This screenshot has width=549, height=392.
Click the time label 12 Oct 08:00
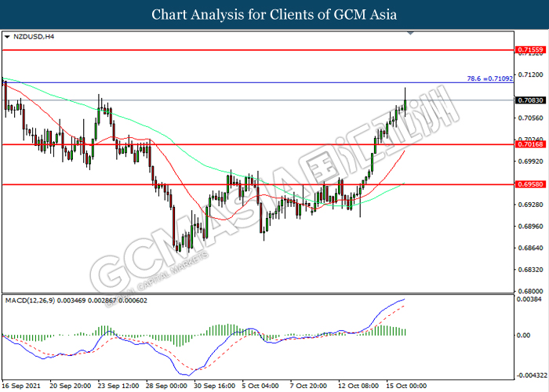(x=358, y=386)
